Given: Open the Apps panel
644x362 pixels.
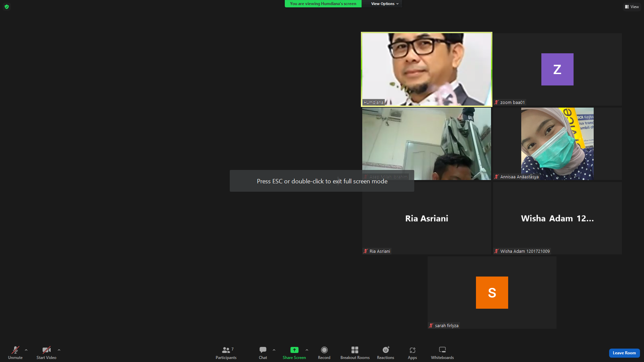Looking at the screenshot, I should 412,353.
